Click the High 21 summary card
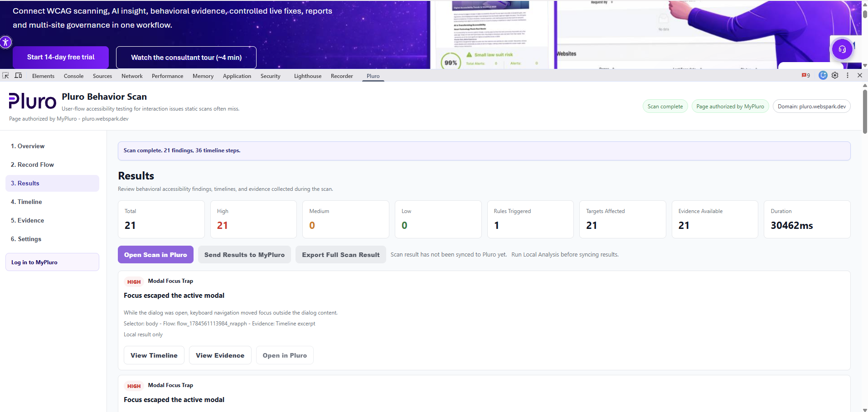Screen dimensions: 868x412 coord(253,219)
